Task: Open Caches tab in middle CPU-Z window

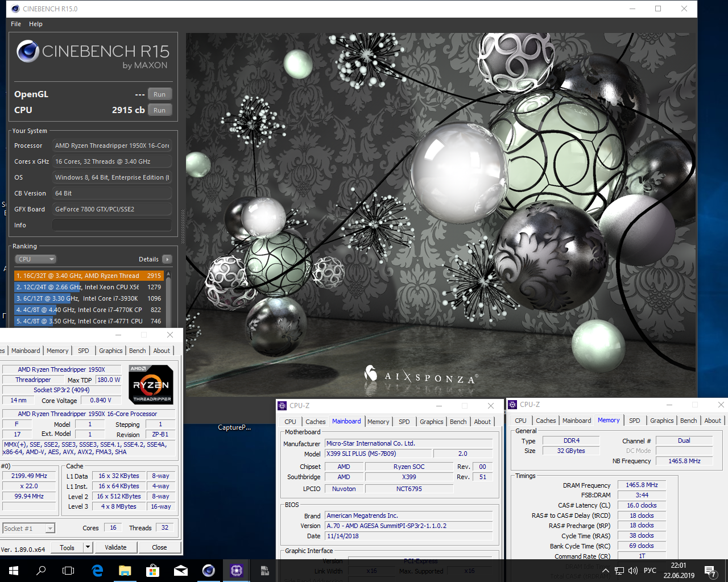Action: 316,422
